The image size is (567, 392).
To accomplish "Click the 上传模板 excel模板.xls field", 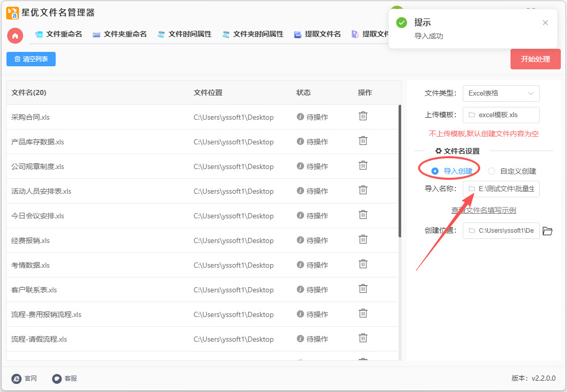I will pyautogui.click(x=501, y=115).
